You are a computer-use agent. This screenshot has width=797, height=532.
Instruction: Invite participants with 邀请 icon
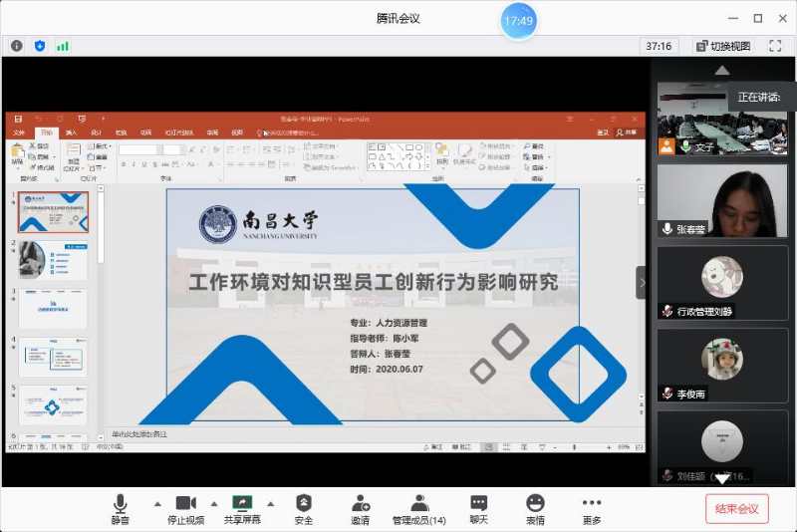tap(361, 509)
